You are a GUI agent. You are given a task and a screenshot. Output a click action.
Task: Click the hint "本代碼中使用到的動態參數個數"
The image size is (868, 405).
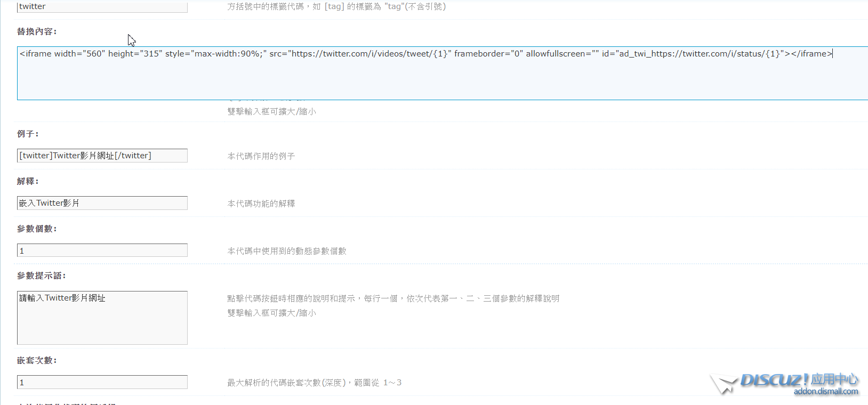[x=286, y=251]
